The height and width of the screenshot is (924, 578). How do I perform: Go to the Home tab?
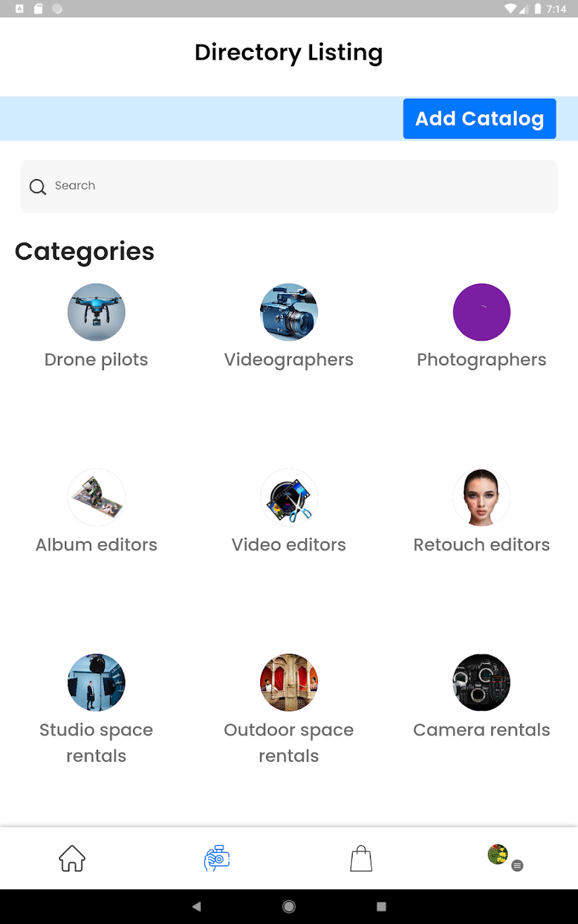pos(72,859)
